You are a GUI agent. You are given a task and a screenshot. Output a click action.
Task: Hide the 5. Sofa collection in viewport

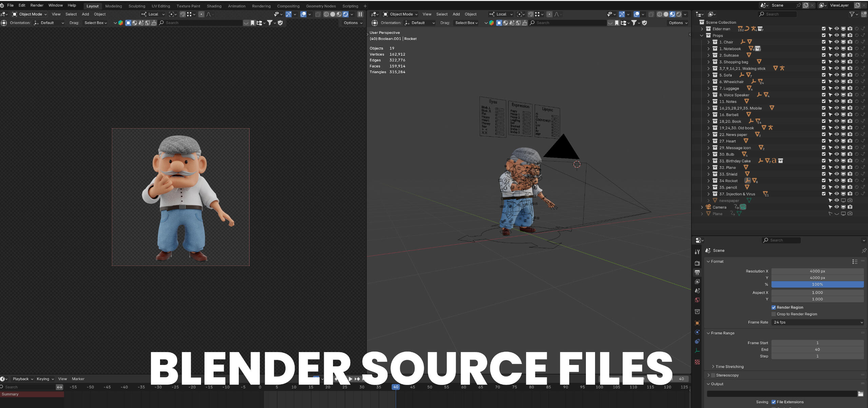point(836,75)
